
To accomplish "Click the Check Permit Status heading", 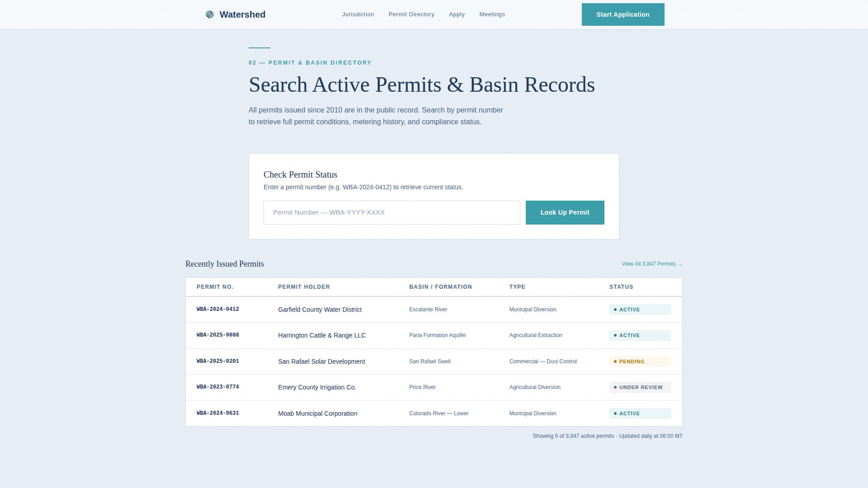I will coord(300,174).
